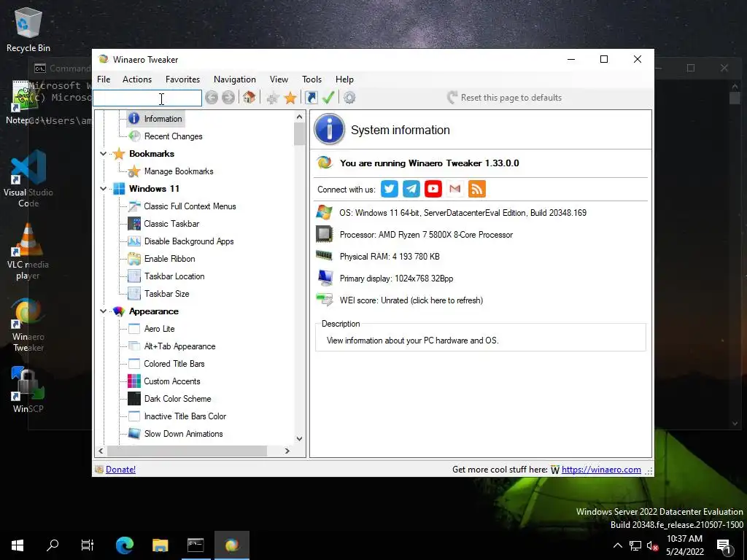Open the File menu
The image size is (747, 560).
[104, 79]
